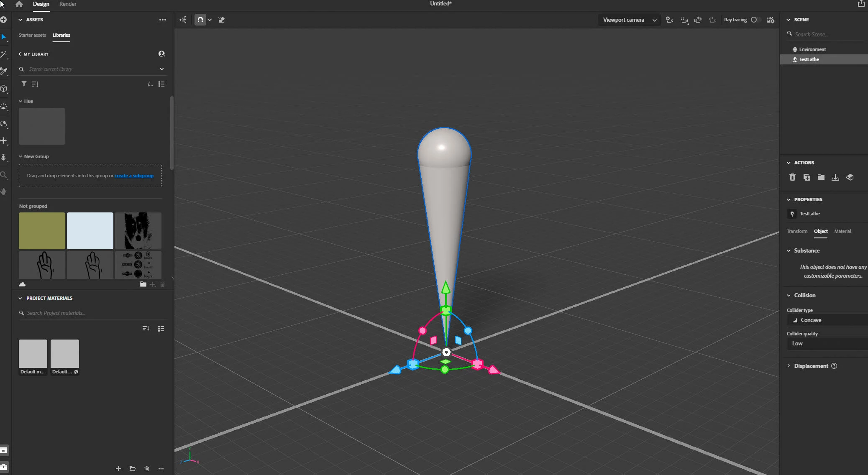Switch to the Render tab
Image resolution: width=868 pixels, height=475 pixels.
[x=68, y=4]
